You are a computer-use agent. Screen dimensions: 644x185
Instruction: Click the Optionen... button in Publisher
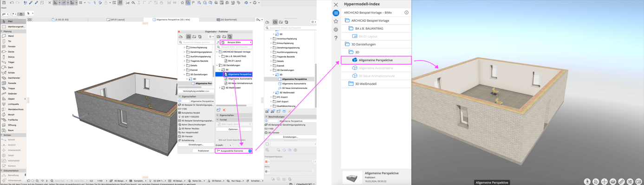point(234,129)
